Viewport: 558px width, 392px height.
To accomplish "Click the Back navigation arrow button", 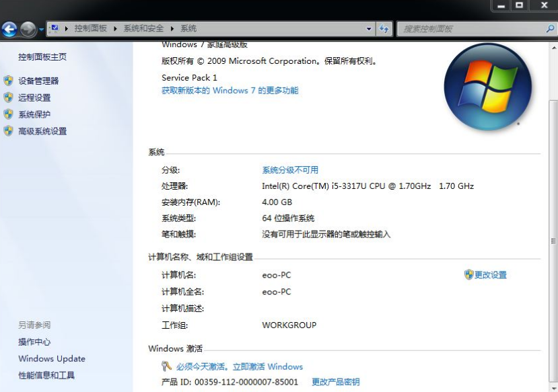I will click(9, 29).
